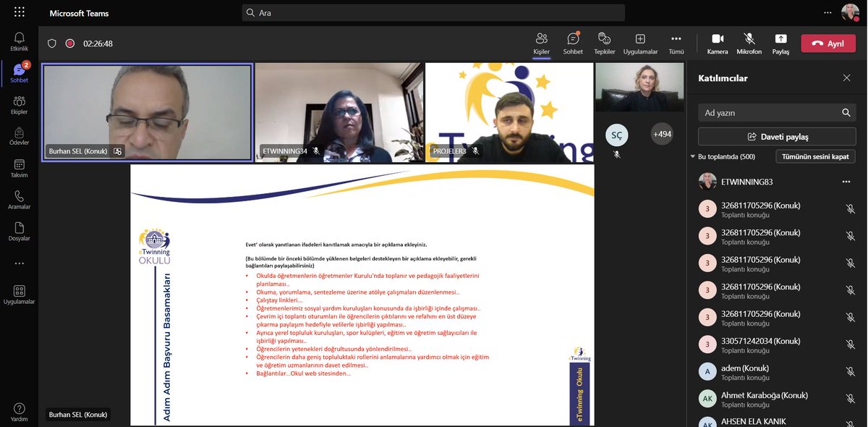Click Daveti paylaş button
Viewport: 868px width, 427px height.
(x=777, y=137)
